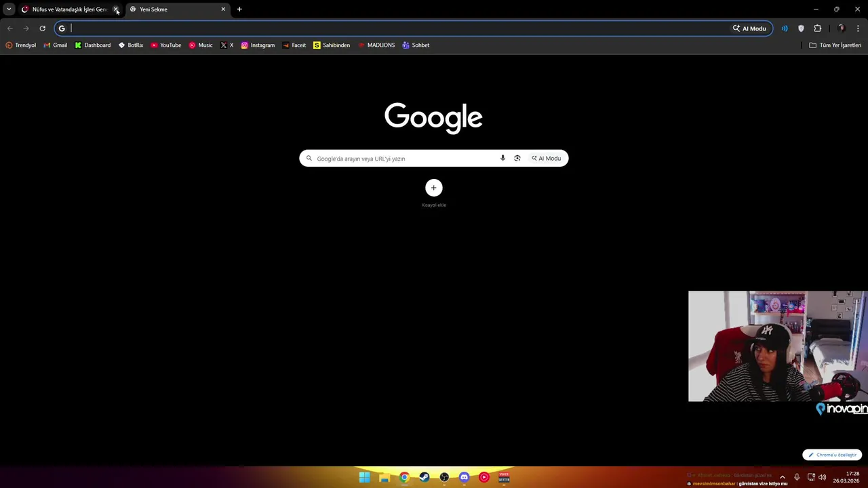Select the Yeni Sekme tab

[x=176, y=9]
